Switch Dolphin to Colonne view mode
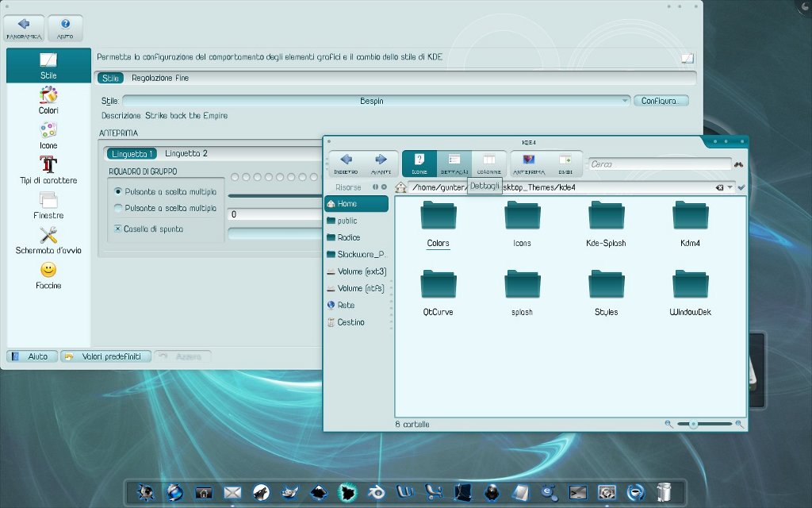812x508 pixels. click(x=488, y=164)
